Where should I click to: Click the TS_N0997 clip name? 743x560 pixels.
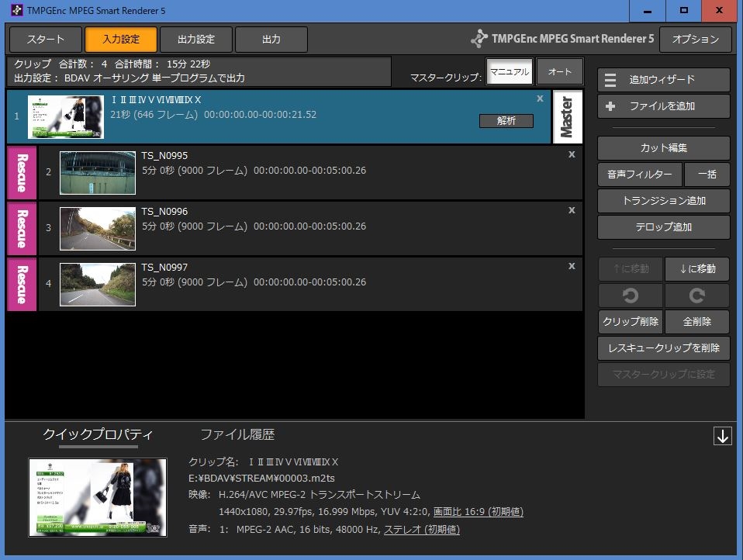tap(164, 268)
